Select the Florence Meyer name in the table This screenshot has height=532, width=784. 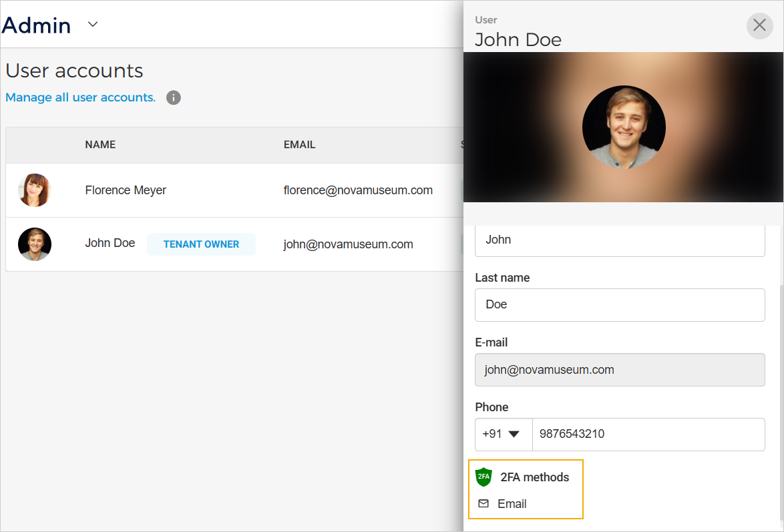126,190
